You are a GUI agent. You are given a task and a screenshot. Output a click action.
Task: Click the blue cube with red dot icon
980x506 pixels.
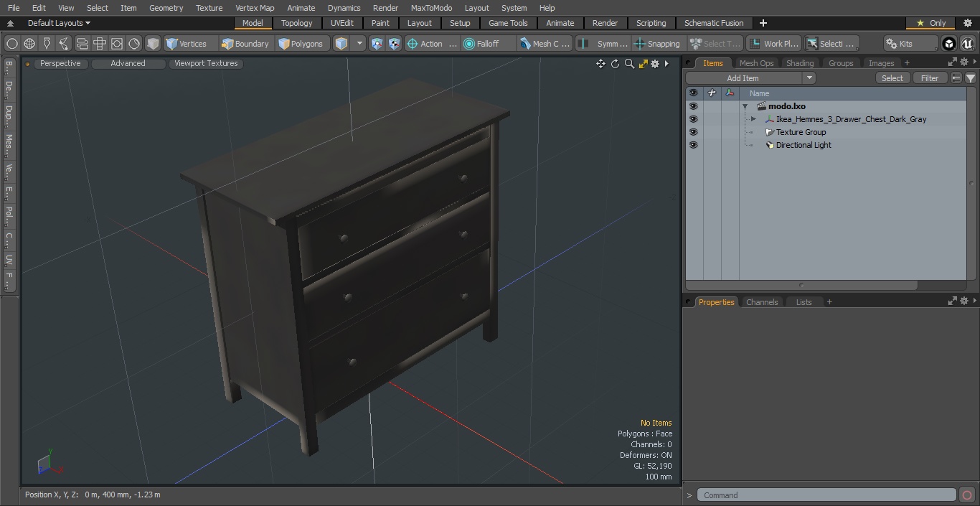tap(377, 44)
